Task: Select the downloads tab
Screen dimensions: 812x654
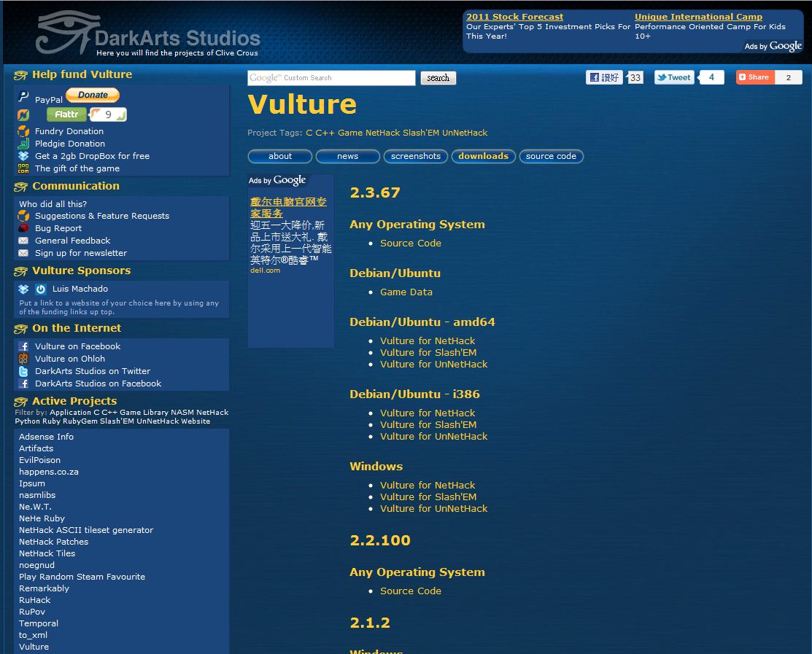Action: pyautogui.click(x=483, y=156)
